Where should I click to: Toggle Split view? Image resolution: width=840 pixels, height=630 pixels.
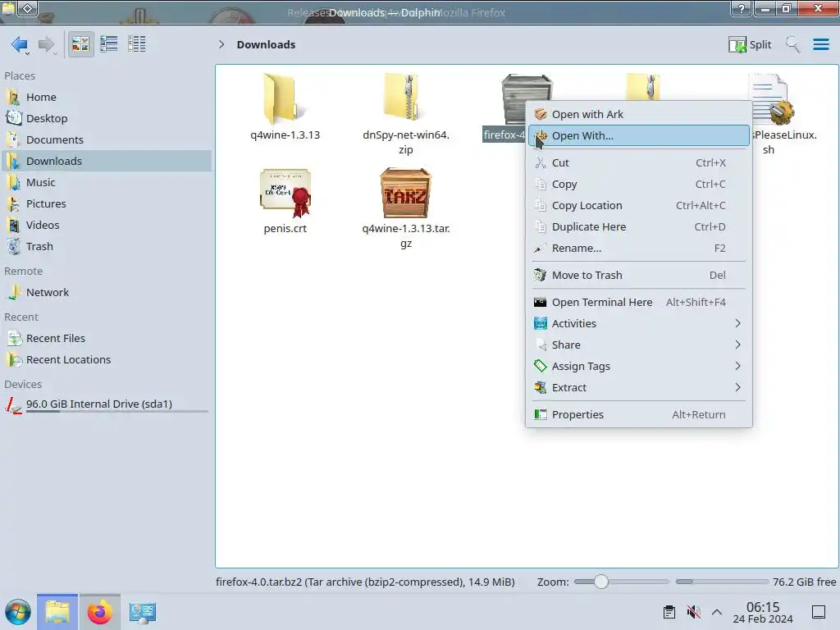point(750,44)
